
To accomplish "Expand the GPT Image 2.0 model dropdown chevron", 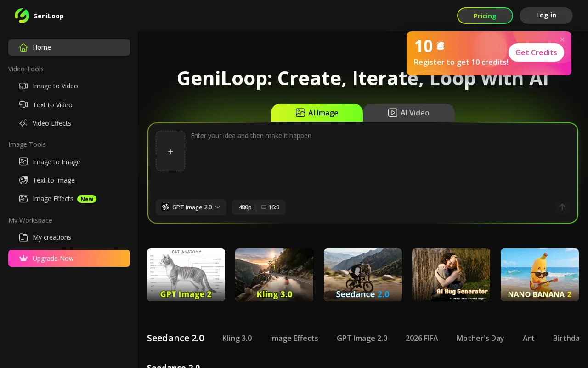I will pos(218,207).
